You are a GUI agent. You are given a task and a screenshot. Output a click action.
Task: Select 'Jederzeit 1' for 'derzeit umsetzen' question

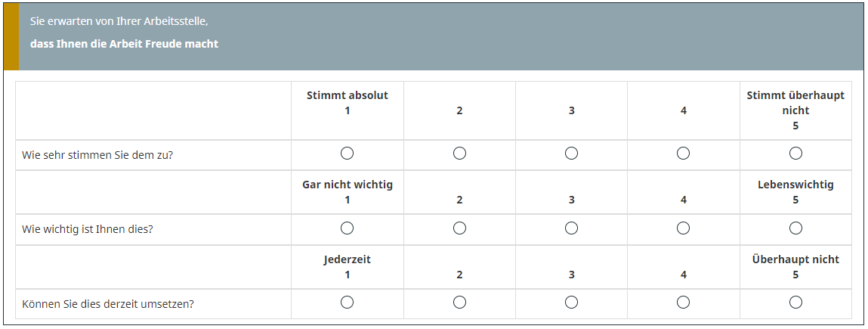(x=348, y=303)
